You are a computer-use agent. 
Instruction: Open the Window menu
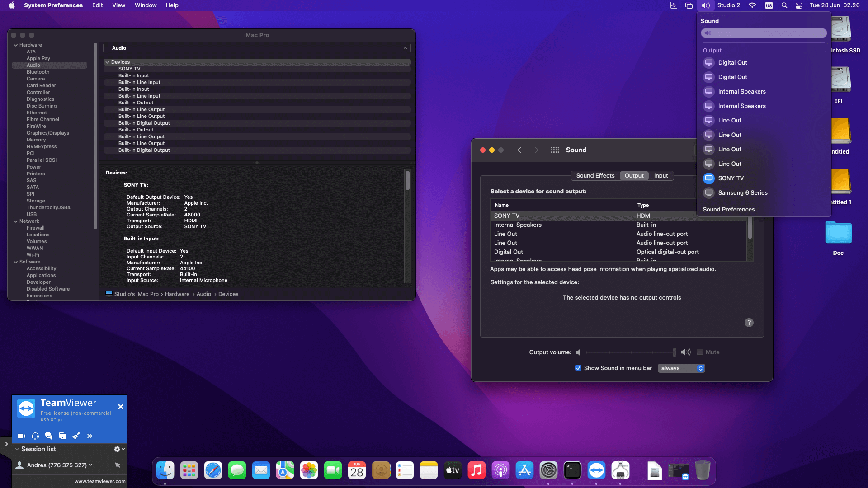click(145, 5)
